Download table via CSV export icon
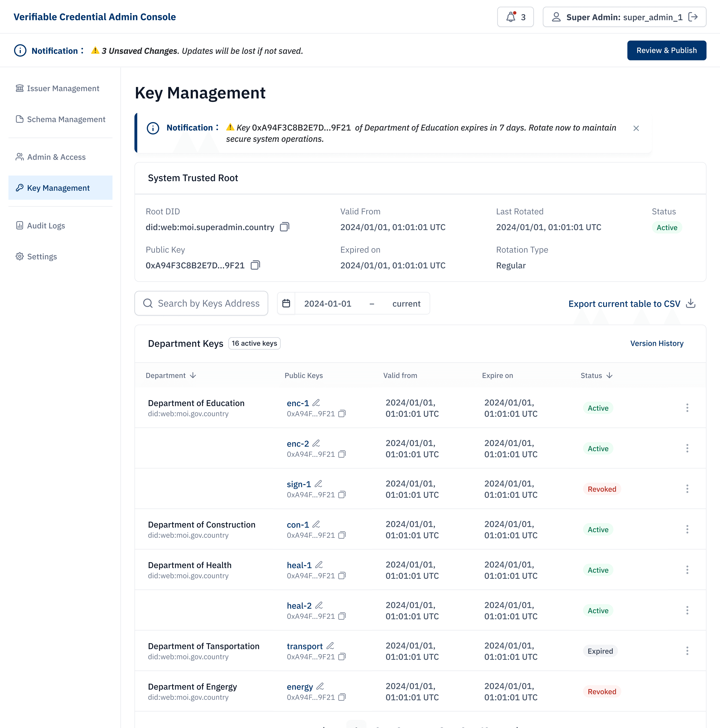Viewport: 720px width, 728px height. tap(690, 303)
